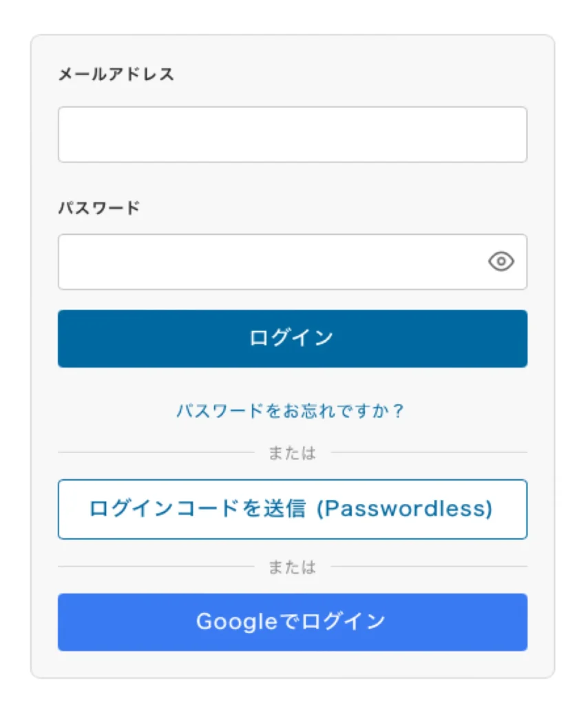Click the eye icon beside the password

click(x=501, y=262)
